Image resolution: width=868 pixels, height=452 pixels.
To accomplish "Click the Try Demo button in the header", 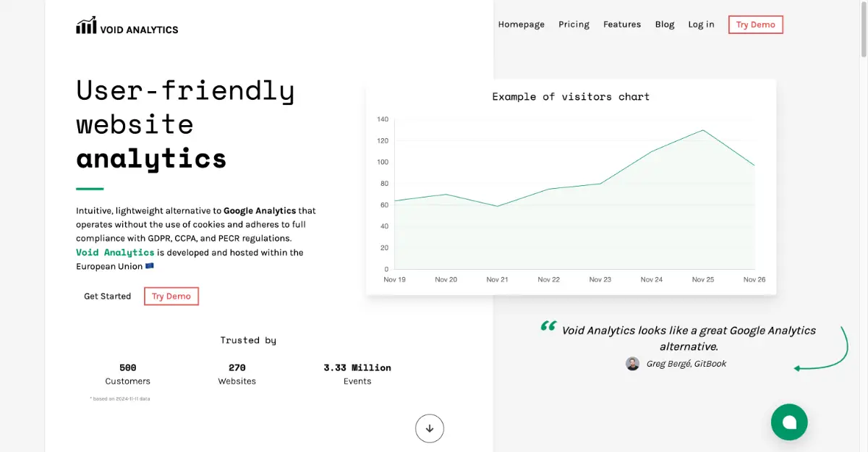I will (x=755, y=24).
